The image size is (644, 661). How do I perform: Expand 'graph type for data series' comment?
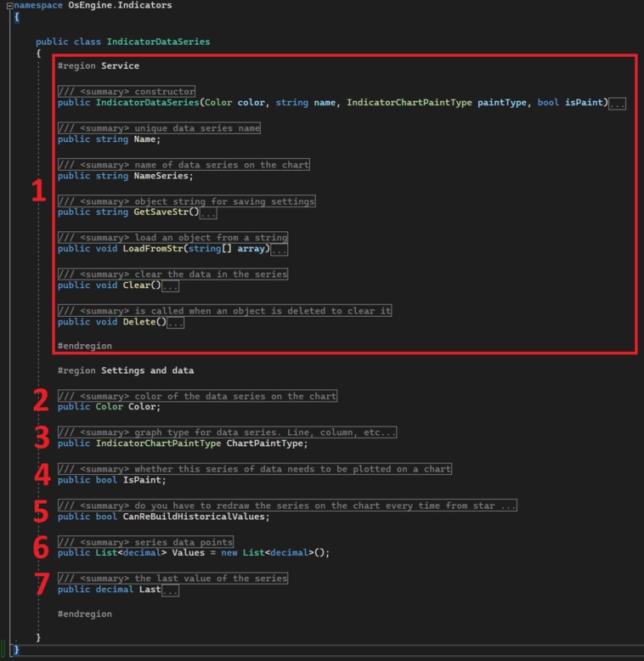click(x=227, y=432)
